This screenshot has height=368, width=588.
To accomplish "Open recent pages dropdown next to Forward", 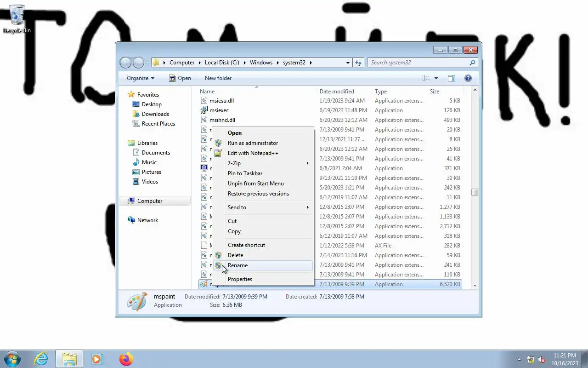I will coord(147,63).
